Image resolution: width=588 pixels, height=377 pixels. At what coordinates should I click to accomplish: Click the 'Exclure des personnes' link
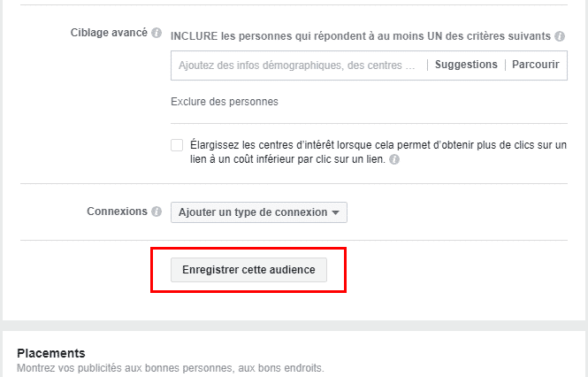coord(225,102)
